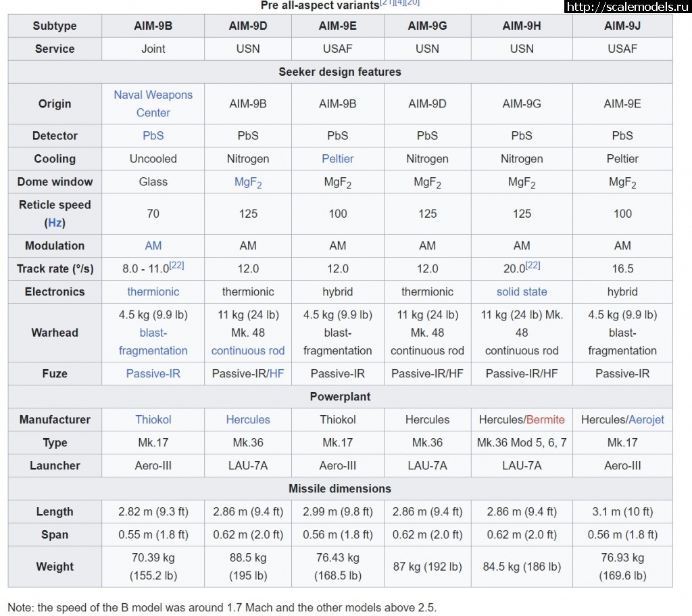Open citation [22] next to 20.0

point(533,266)
